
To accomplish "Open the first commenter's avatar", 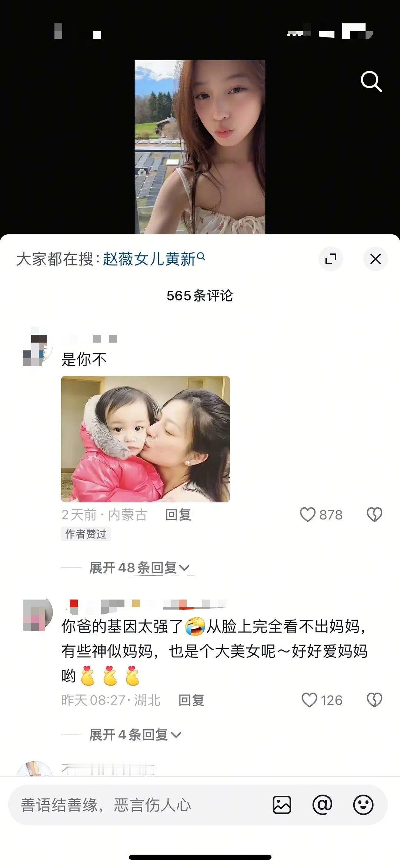I will click(x=38, y=347).
